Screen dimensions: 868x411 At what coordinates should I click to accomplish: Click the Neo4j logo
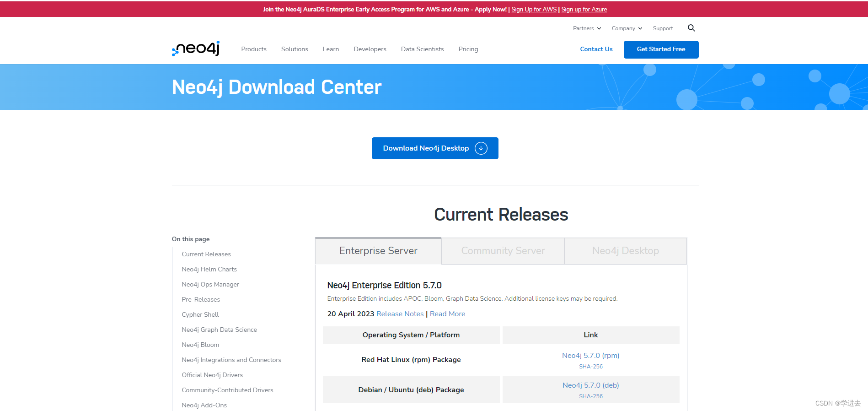point(196,49)
